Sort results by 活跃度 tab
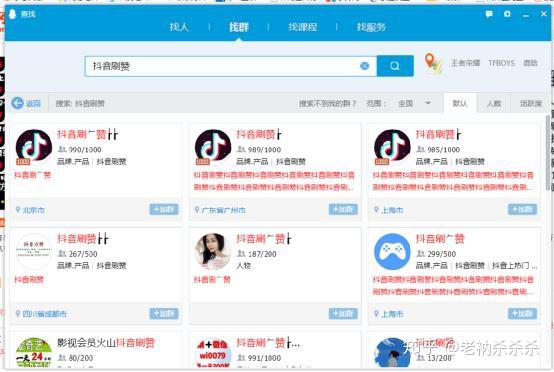This screenshot has height=372, width=554. pyautogui.click(x=531, y=104)
